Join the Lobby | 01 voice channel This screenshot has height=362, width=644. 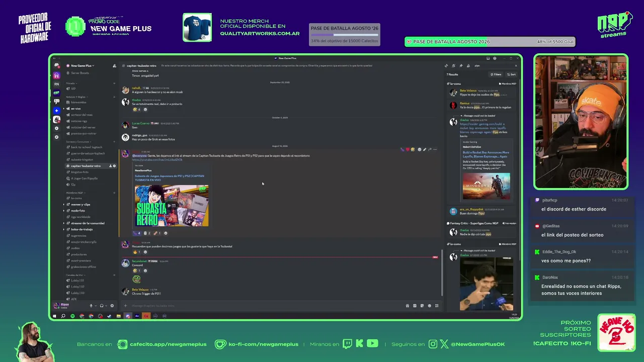[77, 281]
